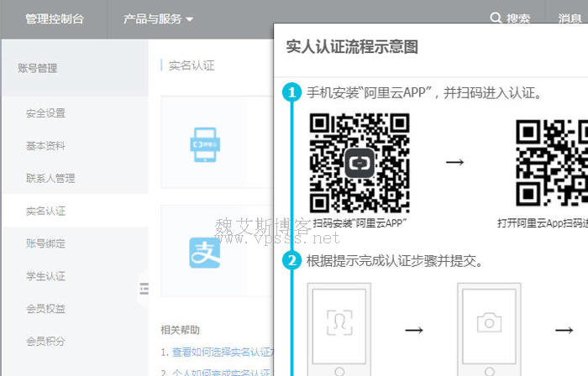This screenshot has height=376, width=588.
Task: Click the step 1 numbered circle
Action: click(292, 92)
